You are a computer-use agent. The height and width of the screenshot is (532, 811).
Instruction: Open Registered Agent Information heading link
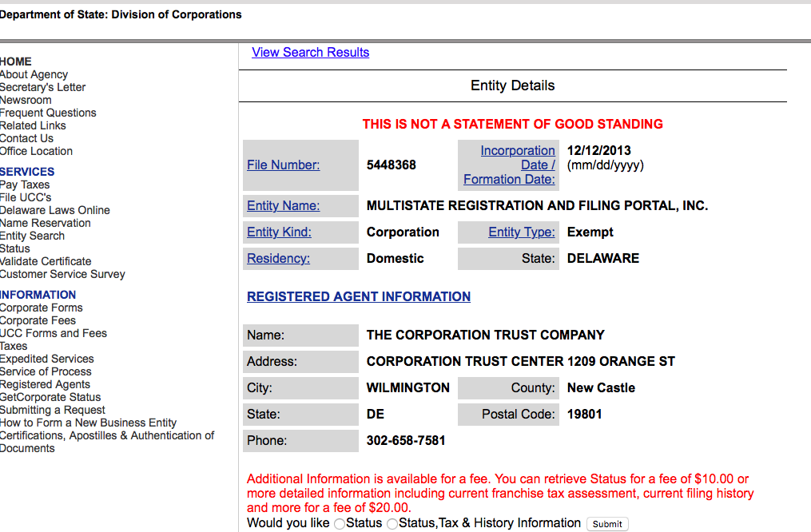(x=359, y=296)
